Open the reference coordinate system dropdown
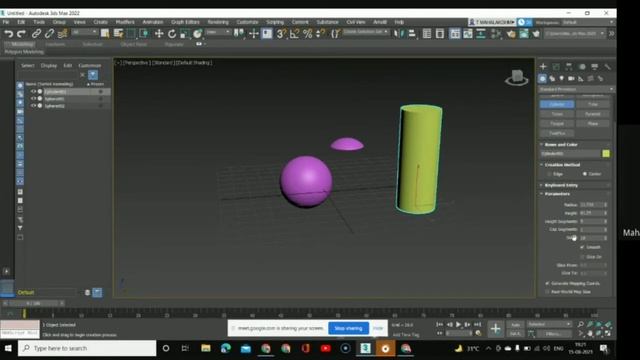640x360 pixels. pos(218,32)
